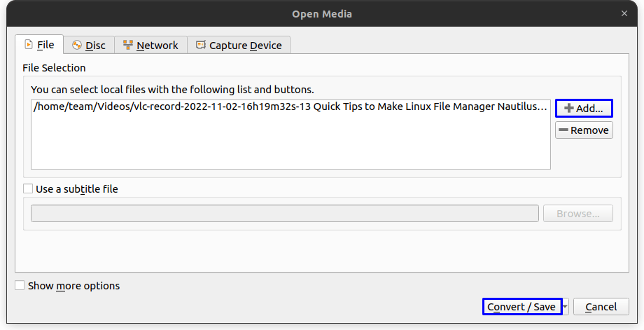This screenshot has height=330, width=644.
Task: Tick the 'Show more options' checkbox
Action: [20, 286]
